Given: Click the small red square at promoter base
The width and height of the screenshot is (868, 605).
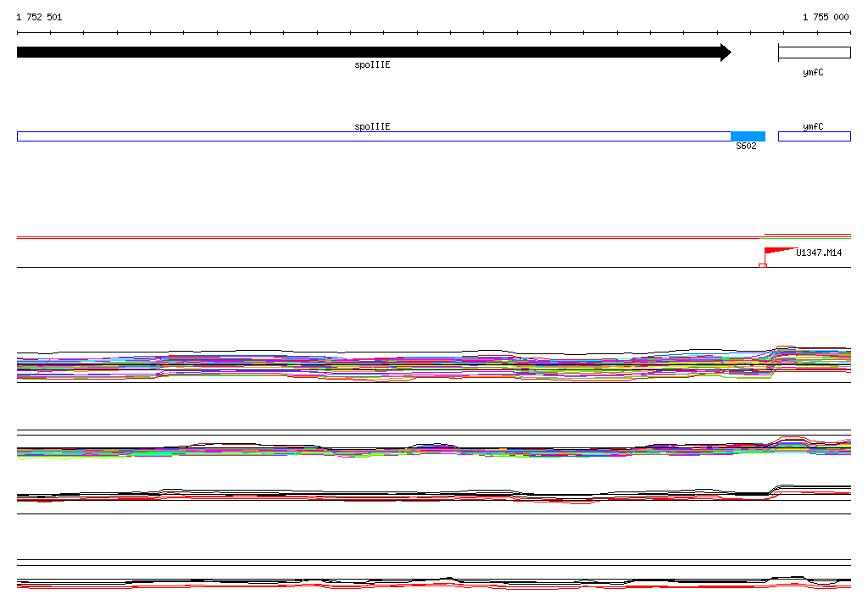Looking at the screenshot, I should click(x=762, y=266).
